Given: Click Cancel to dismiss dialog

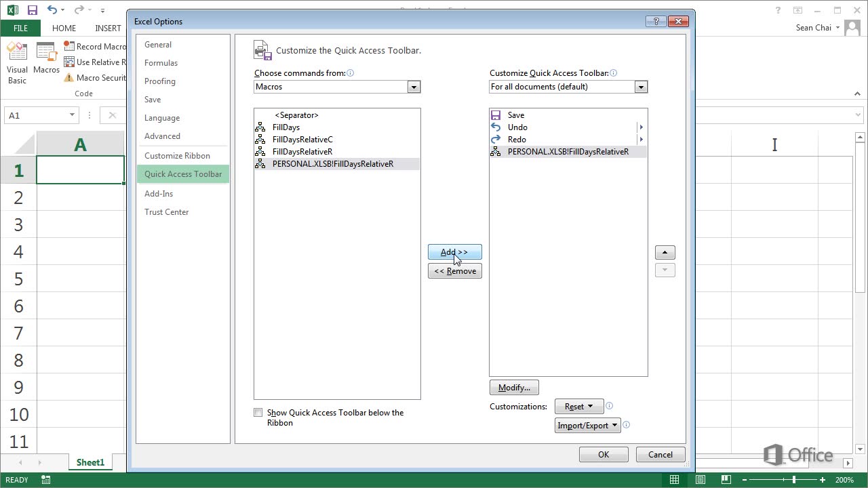Looking at the screenshot, I should [660, 455].
